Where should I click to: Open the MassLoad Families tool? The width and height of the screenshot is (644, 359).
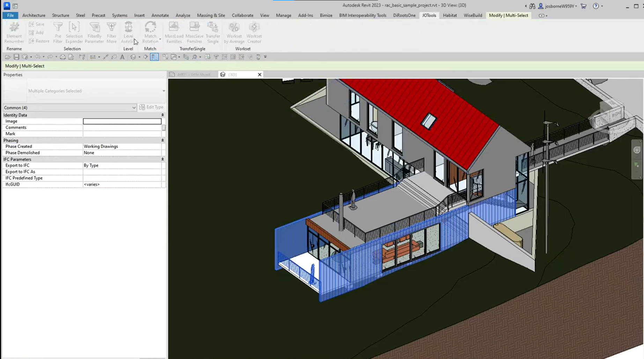click(174, 33)
